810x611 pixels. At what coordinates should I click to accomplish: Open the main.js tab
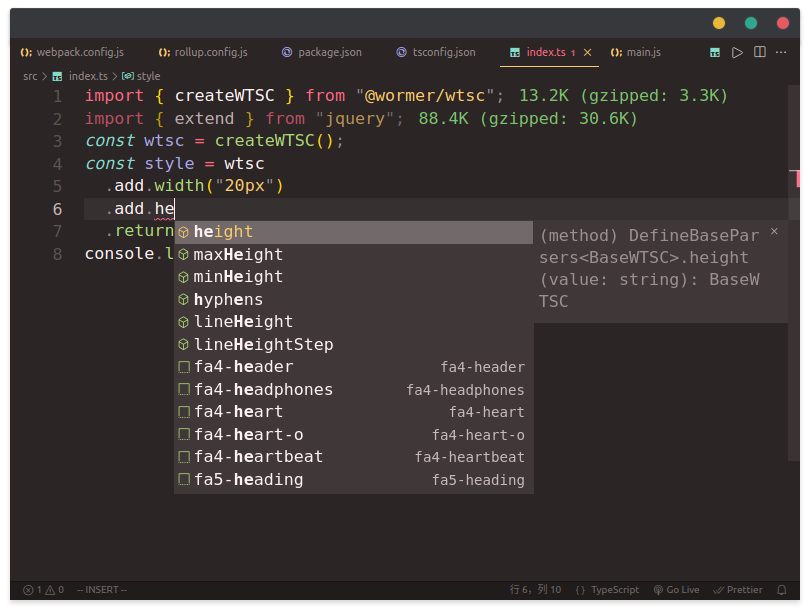635,52
